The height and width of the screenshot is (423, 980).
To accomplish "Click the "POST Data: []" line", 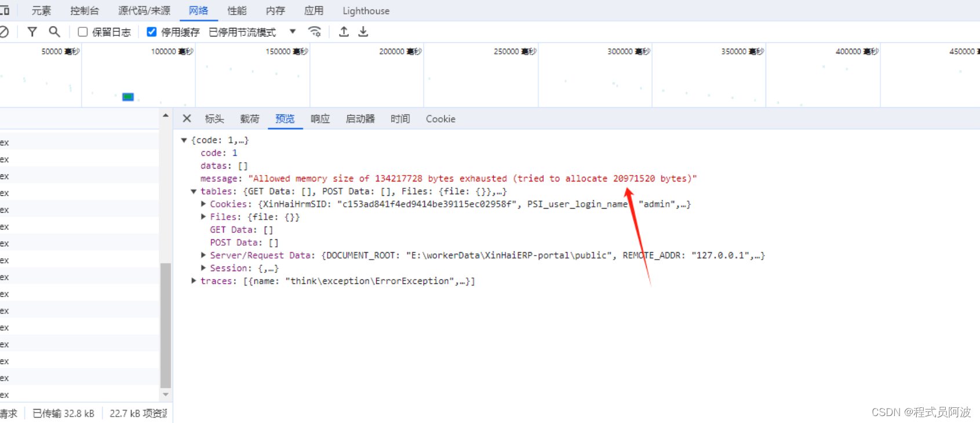I will point(244,242).
